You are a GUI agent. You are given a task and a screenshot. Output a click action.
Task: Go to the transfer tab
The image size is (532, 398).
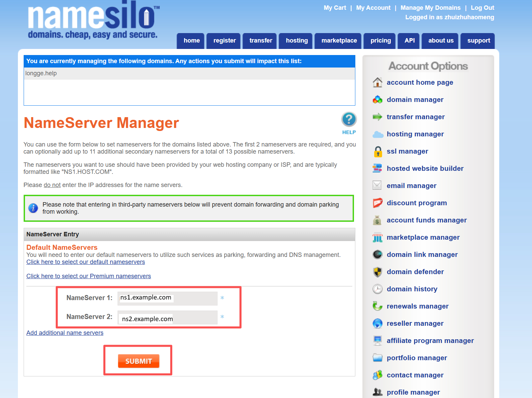coord(260,41)
